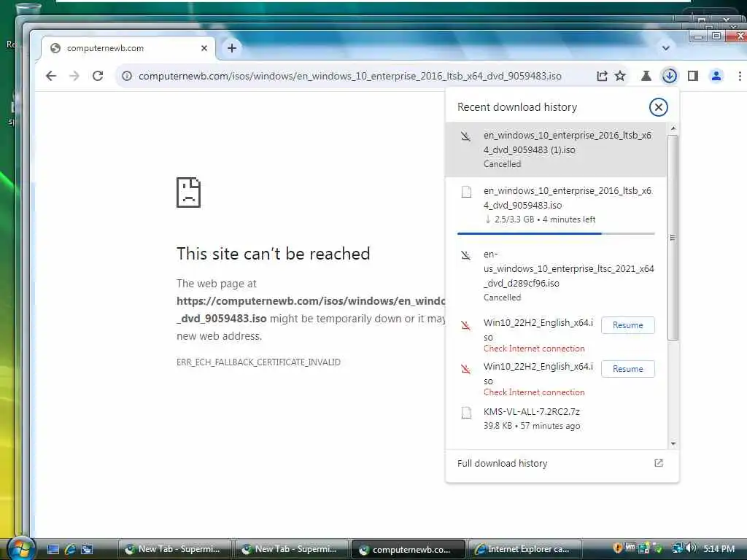The image size is (747, 560).
Task: Launch Internet Explorer from quick launch
Action: click(70, 550)
